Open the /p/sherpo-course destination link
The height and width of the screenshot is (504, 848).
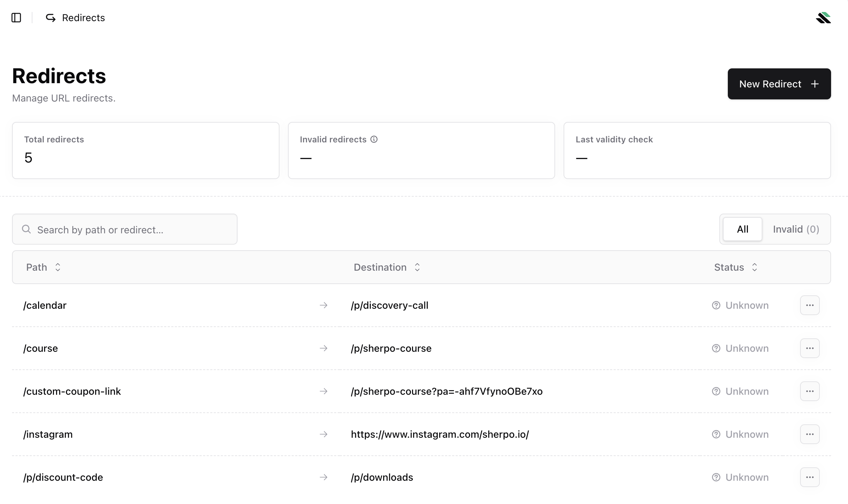coord(391,348)
